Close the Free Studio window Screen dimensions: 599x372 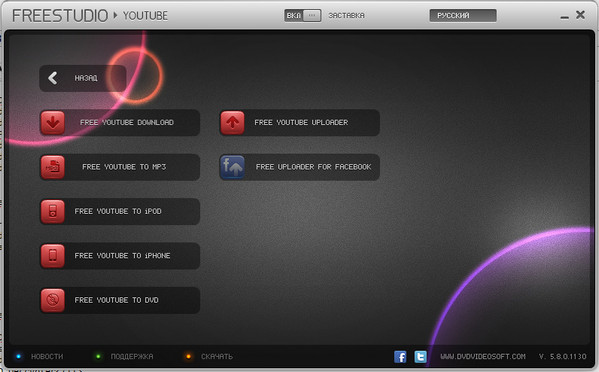tap(580, 15)
